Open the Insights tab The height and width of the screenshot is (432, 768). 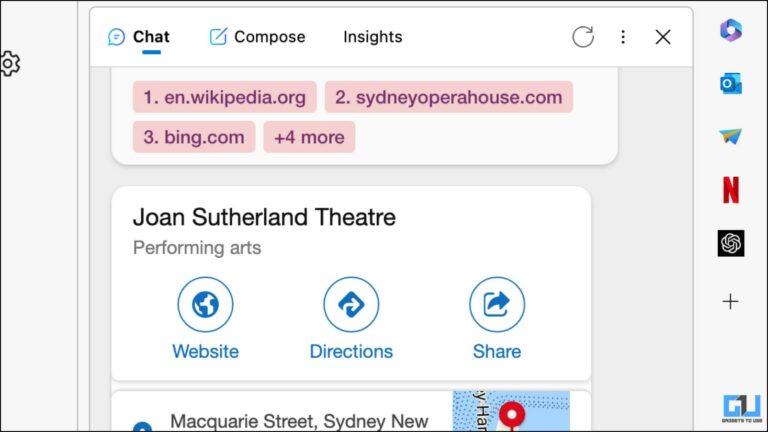[372, 37]
